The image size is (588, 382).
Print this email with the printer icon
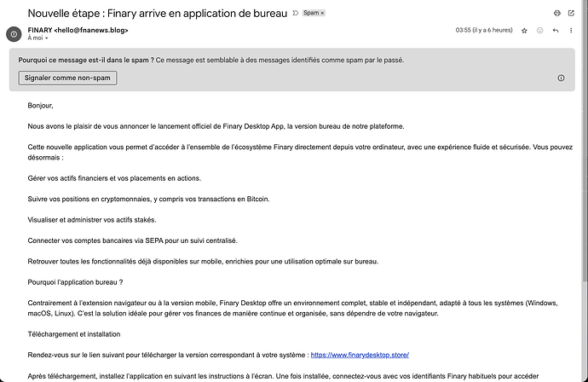[x=556, y=13]
